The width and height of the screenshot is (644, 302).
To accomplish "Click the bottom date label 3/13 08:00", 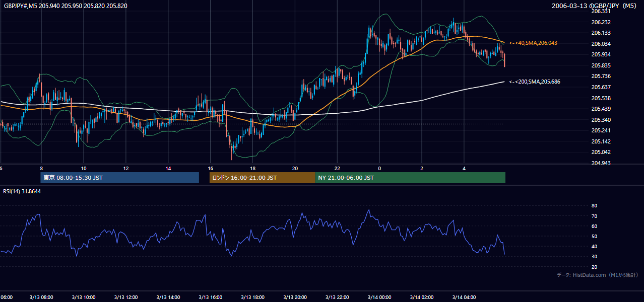I will [x=41, y=297].
